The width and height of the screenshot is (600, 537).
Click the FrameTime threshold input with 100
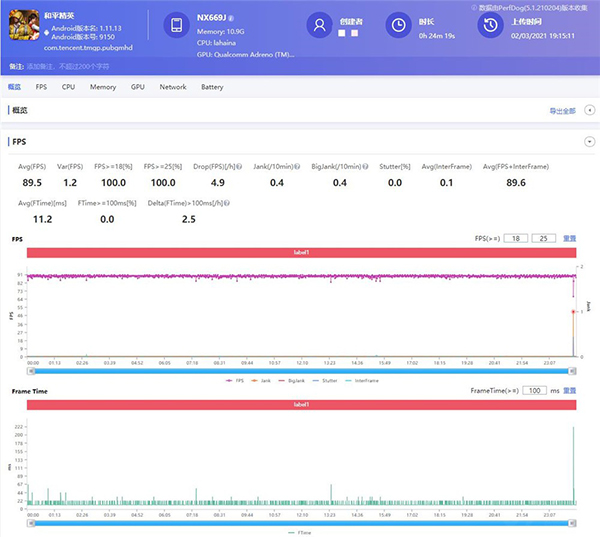pos(536,391)
